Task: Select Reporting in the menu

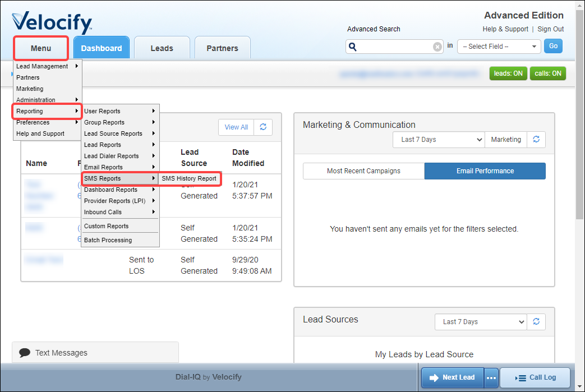Action: [47, 111]
